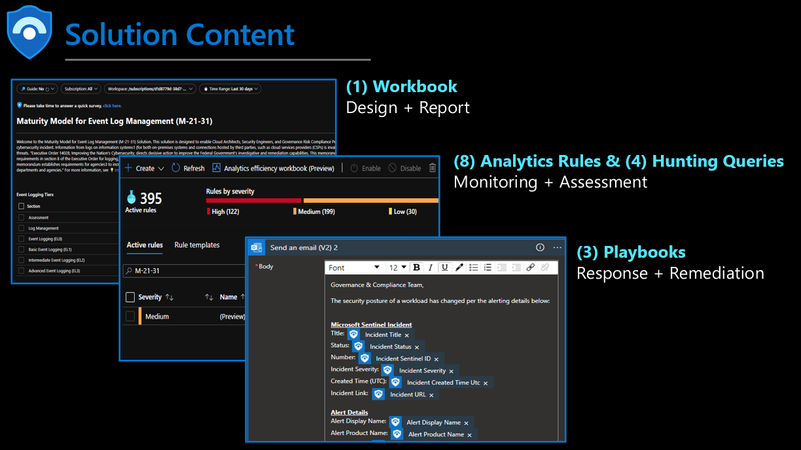Viewport: 801px width, 450px height.
Task: Insert a hyperlink with the link icon
Action: [x=531, y=268]
